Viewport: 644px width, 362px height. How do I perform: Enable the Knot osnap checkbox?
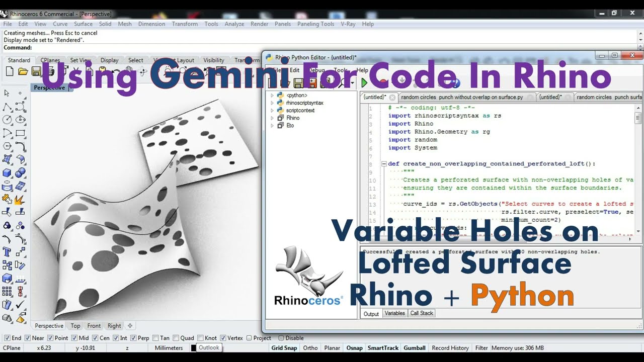(x=201, y=338)
